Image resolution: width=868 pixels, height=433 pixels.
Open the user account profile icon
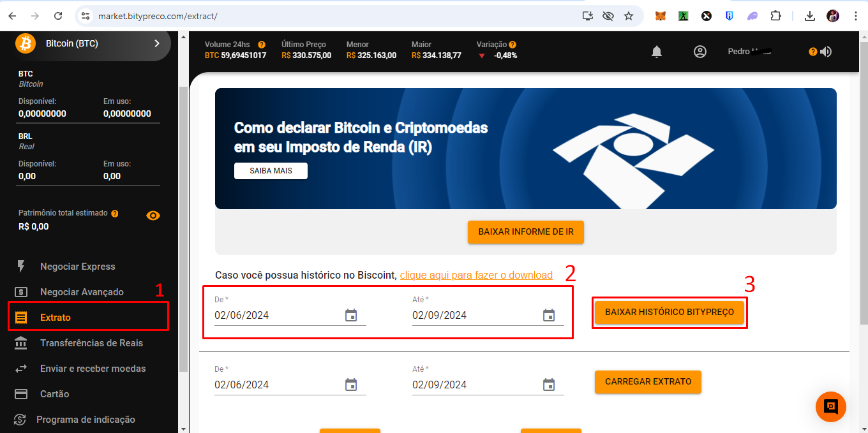coord(700,52)
